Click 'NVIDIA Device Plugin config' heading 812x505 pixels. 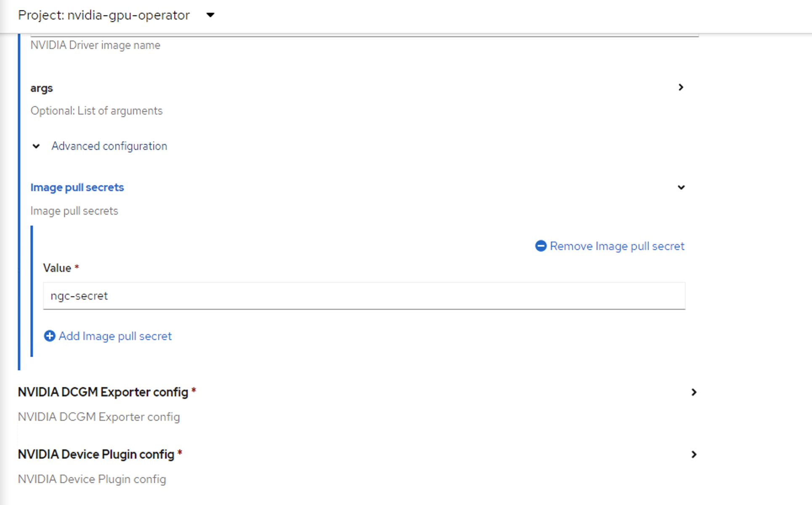[x=96, y=454]
